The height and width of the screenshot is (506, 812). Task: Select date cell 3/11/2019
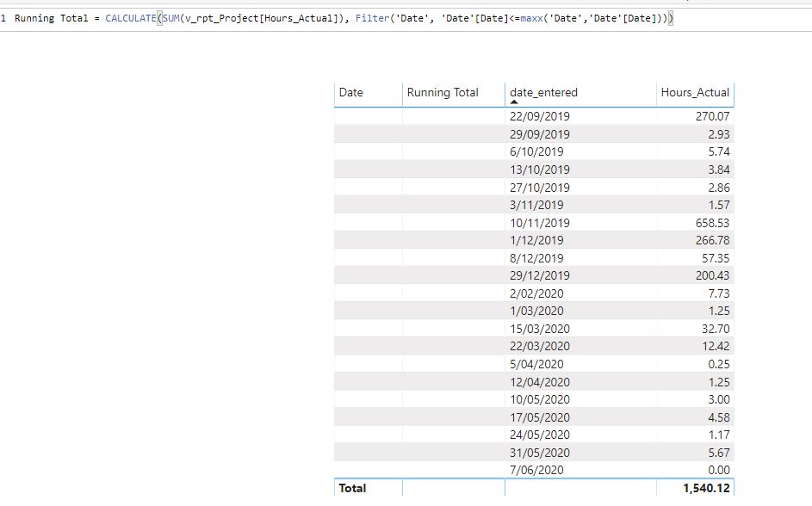[536, 205]
